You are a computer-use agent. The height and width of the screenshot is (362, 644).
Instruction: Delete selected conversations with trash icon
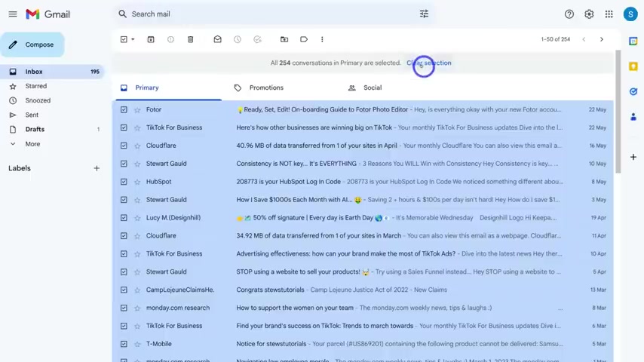click(190, 39)
